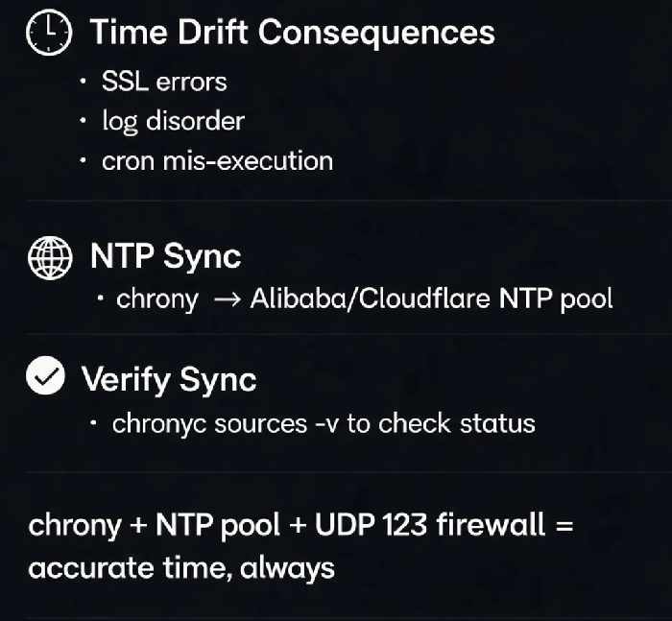This screenshot has height=621, width=672.
Task: Click the arrow between chrony and Alibaba
Action: (228, 300)
